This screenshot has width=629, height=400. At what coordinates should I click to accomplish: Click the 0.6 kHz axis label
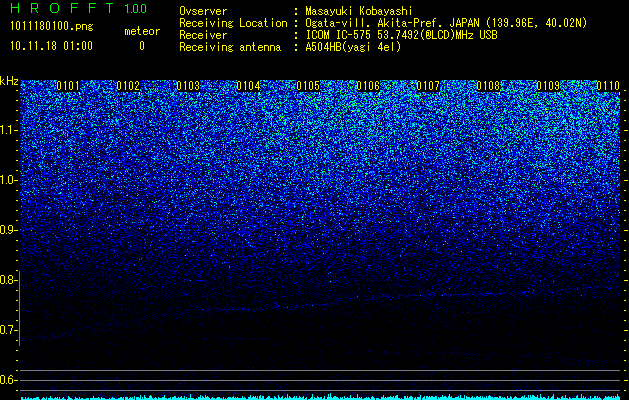point(7,380)
